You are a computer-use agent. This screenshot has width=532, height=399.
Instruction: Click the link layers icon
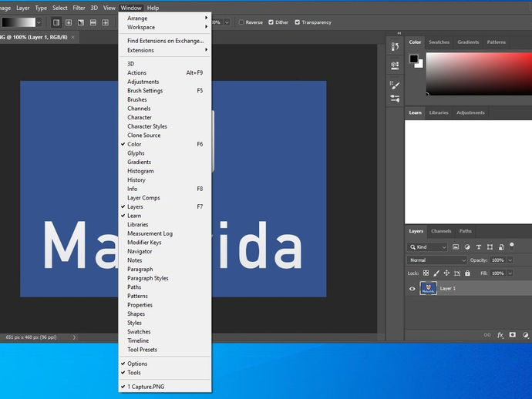(487, 335)
